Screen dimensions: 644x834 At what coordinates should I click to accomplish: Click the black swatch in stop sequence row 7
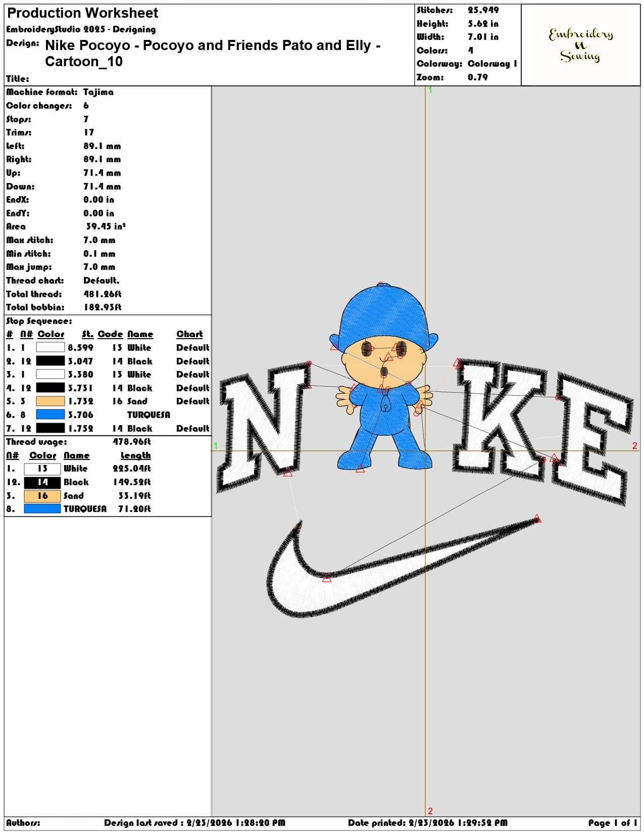point(50,428)
